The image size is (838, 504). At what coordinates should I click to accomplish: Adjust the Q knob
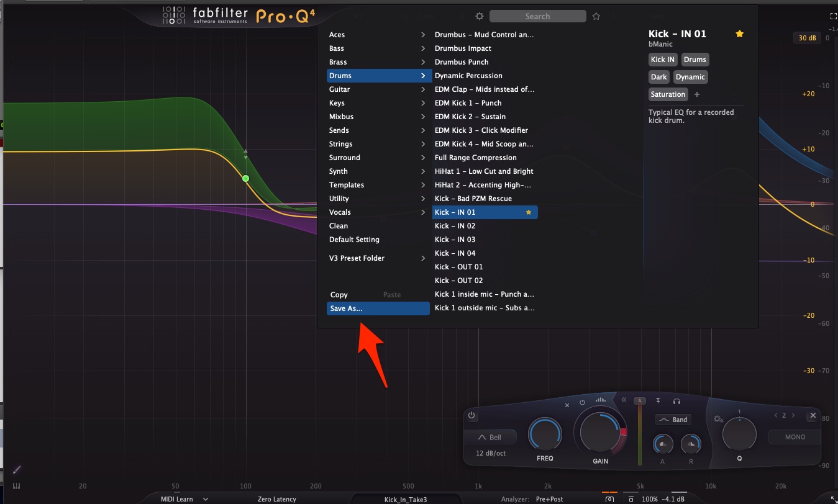739,433
